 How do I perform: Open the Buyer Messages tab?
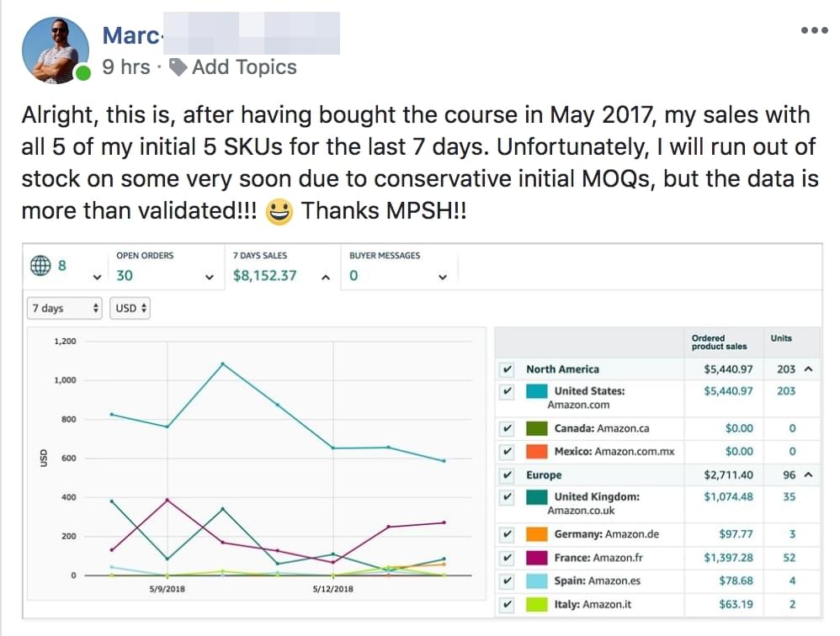pos(397,268)
